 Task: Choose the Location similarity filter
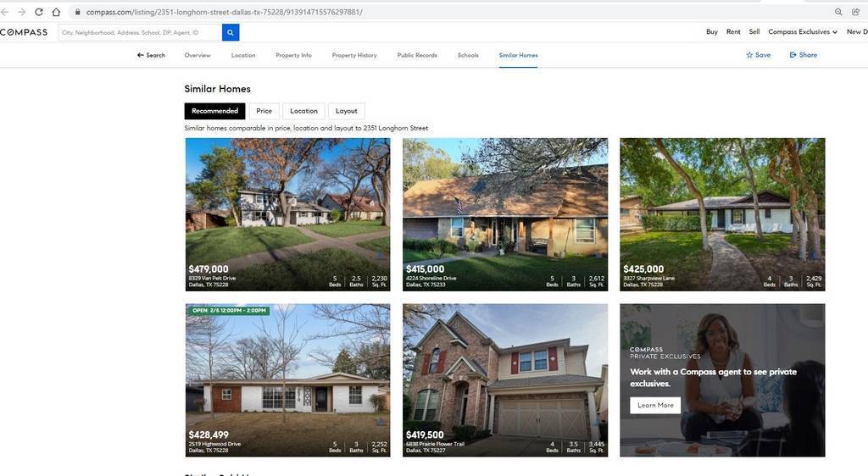tap(303, 111)
